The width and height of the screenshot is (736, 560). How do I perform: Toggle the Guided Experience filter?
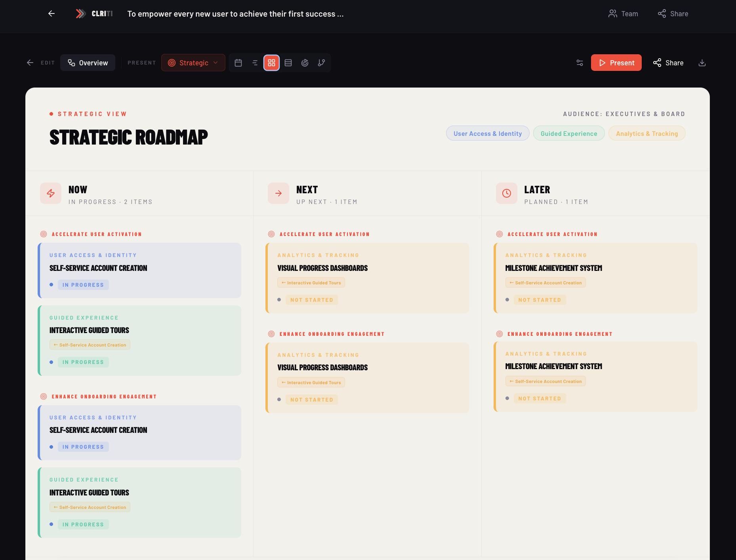[569, 133]
